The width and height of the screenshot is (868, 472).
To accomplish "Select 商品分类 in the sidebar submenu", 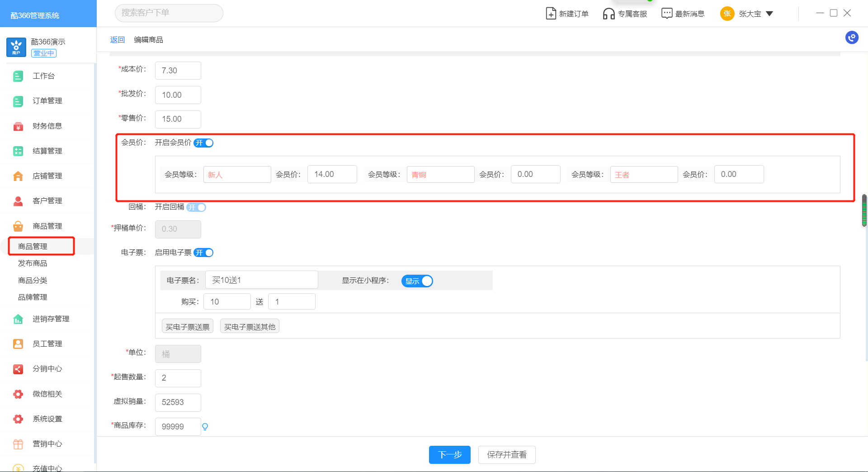I will pyautogui.click(x=33, y=280).
